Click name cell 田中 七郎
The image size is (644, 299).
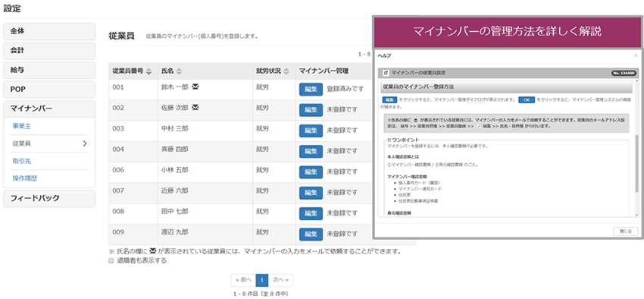click(205, 213)
